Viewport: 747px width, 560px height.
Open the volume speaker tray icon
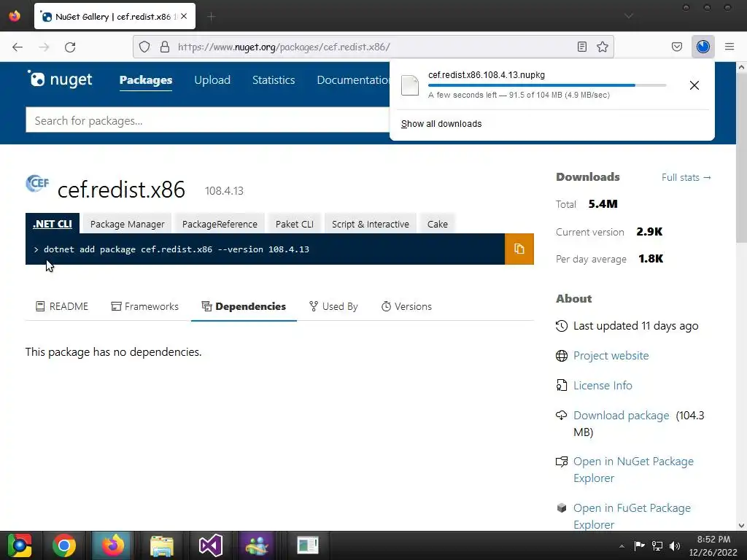click(x=675, y=545)
